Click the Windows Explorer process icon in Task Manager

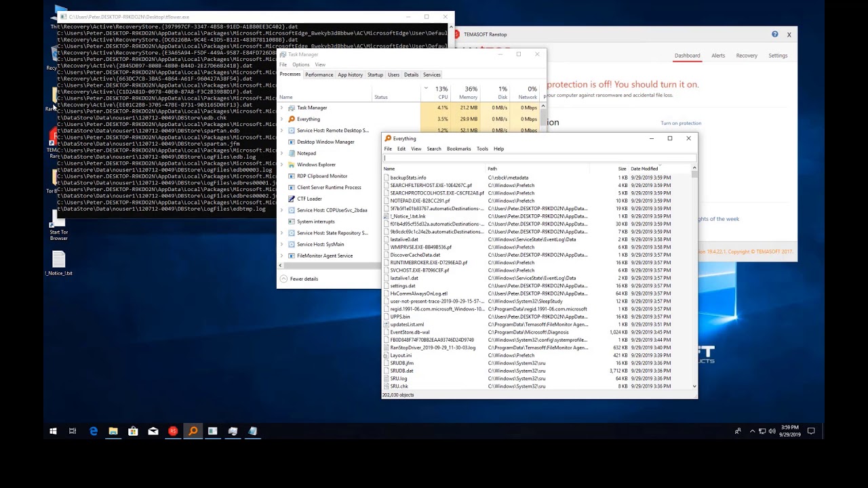(x=292, y=165)
